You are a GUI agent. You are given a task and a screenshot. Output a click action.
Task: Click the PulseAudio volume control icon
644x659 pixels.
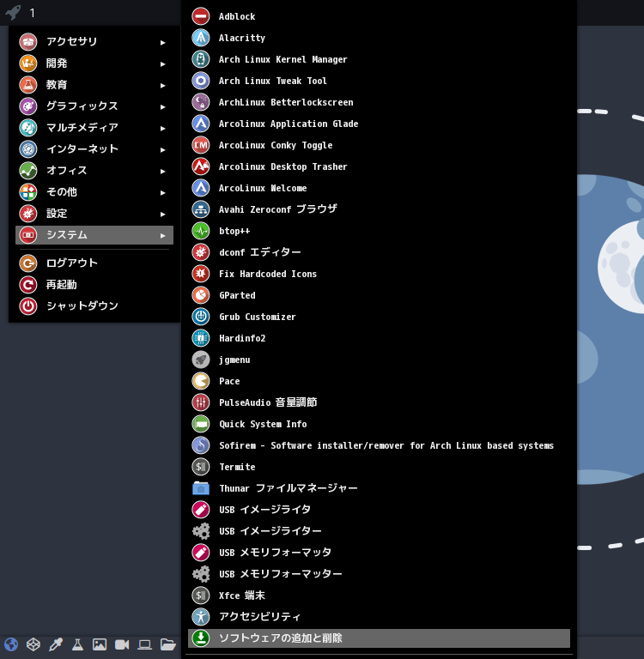pos(200,402)
